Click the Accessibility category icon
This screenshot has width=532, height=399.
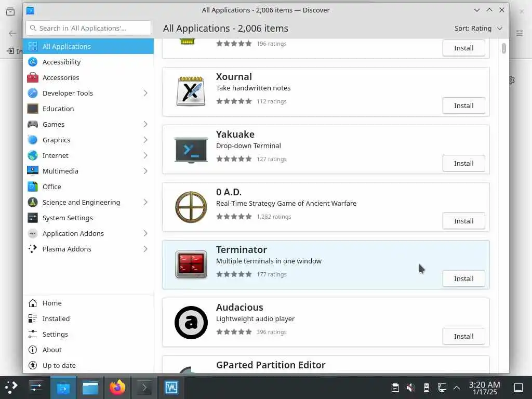[33, 62]
